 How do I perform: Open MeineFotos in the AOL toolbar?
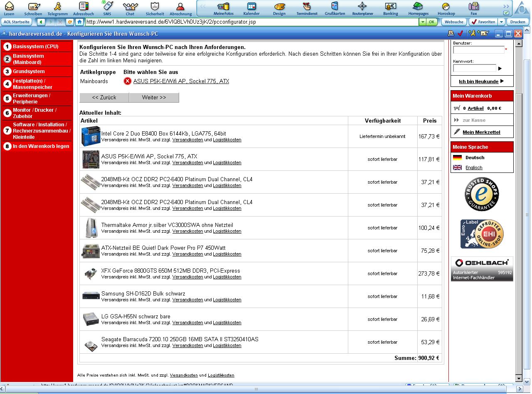(224, 8)
